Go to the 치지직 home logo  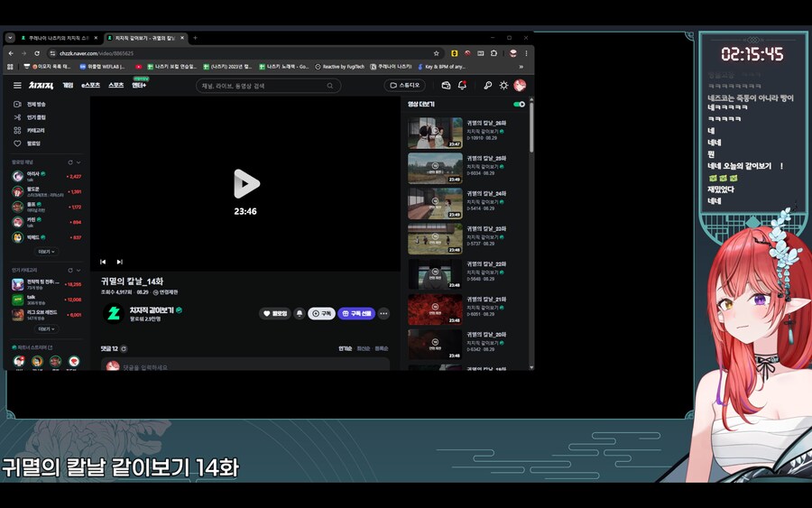tap(41, 86)
